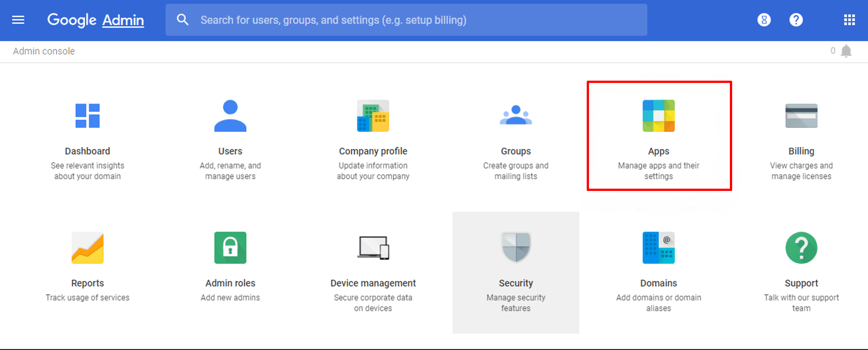The image size is (868, 350).
Task: Open the Help question mark icon
Action: point(796,20)
